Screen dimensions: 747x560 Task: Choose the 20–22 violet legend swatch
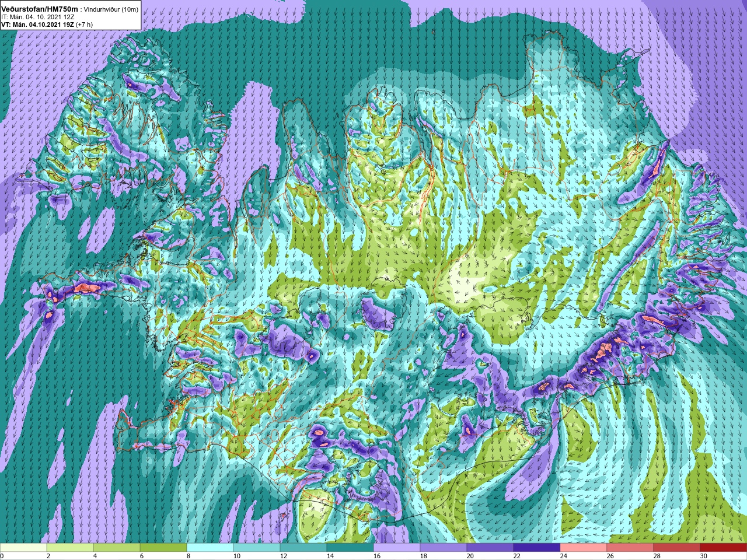point(490,548)
